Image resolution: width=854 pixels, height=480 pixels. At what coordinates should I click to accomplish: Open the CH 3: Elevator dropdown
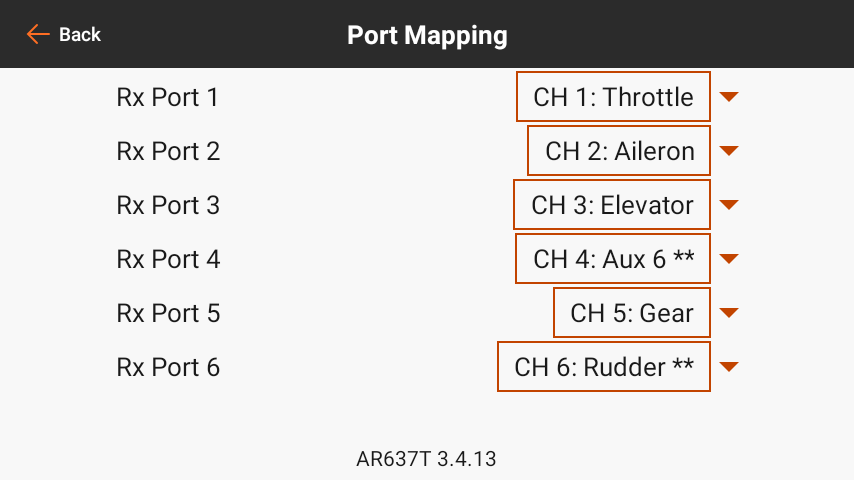[x=612, y=205]
